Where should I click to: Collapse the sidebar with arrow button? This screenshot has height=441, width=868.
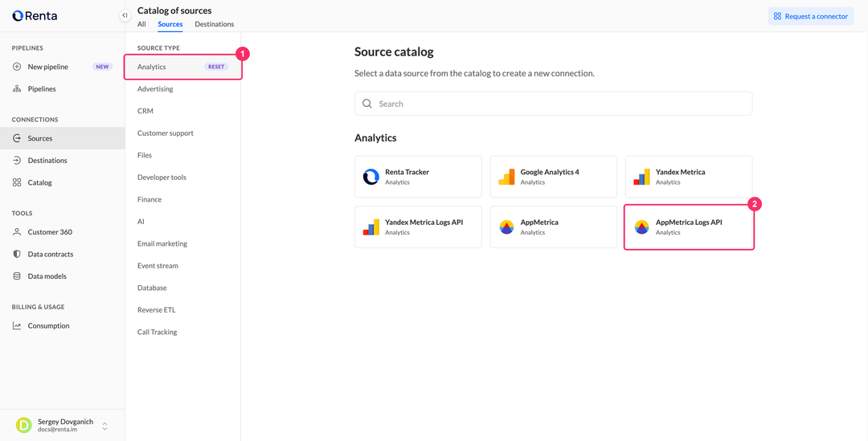click(x=125, y=15)
